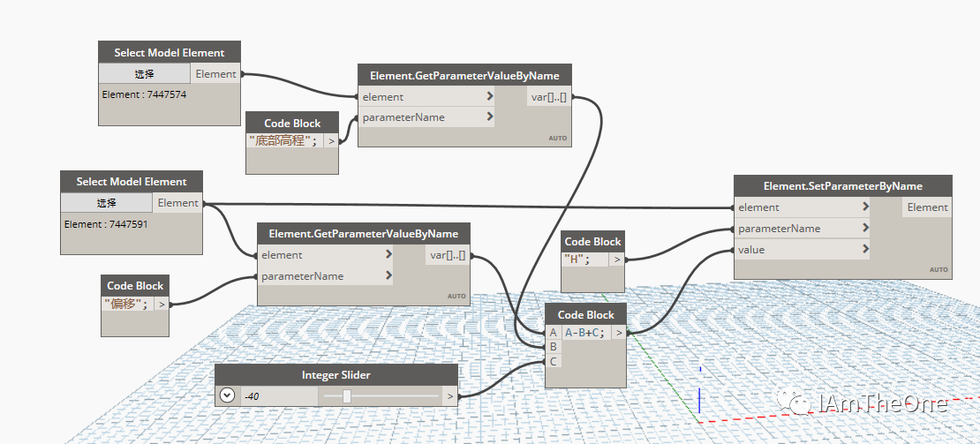Click output arrow of A-B+C code block
Image resolution: width=980 pixels, height=444 pixels.
coord(619,333)
